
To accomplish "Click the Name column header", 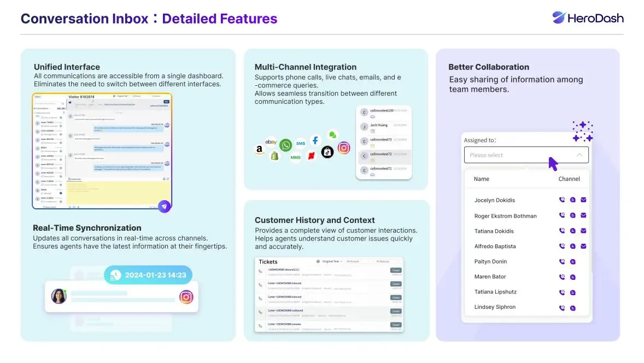I will 481,179.
